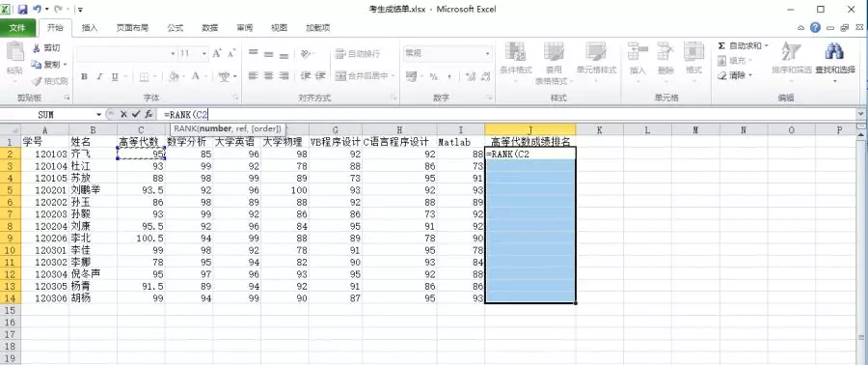The height and width of the screenshot is (365, 868).
Task: Switch to Insert (插入) tab
Action: pyautogui.click(x=90, y=28)
